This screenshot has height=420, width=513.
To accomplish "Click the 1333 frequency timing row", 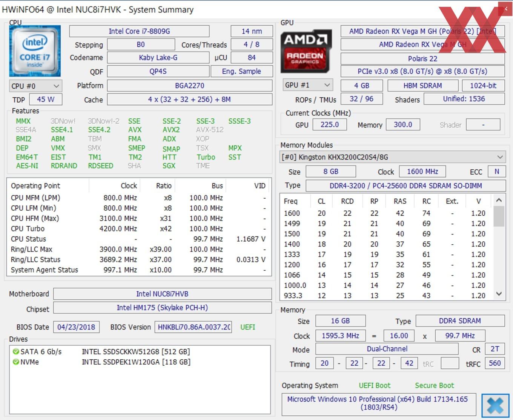I will pyautogui.click(x=386, y=254).
